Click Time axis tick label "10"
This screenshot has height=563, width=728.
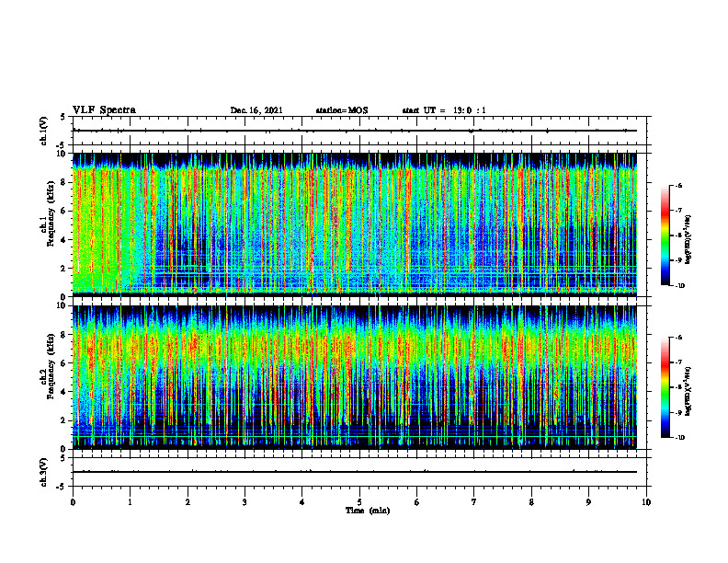pos(646,502)
